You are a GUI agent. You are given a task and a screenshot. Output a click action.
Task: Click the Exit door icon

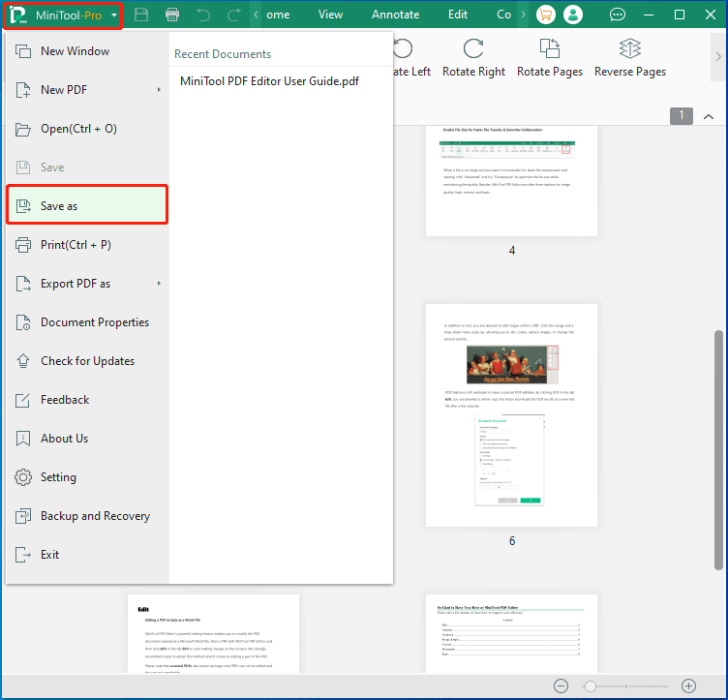[23, 555]
